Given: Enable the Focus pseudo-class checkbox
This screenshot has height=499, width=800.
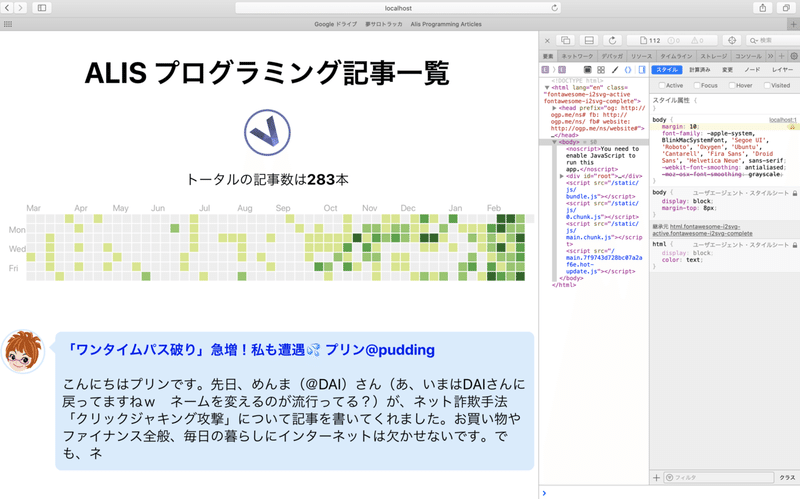Looking at the screenshot, I should coord(697,85).
